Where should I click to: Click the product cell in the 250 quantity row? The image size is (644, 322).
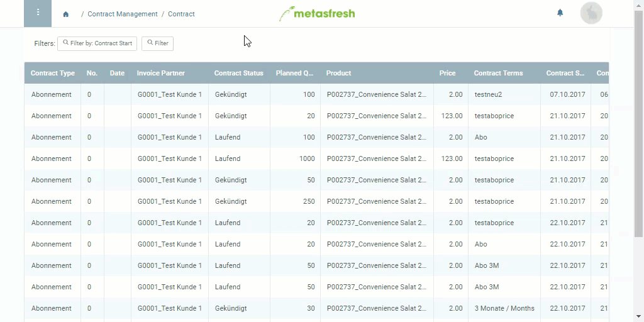(x=377, y=201)
